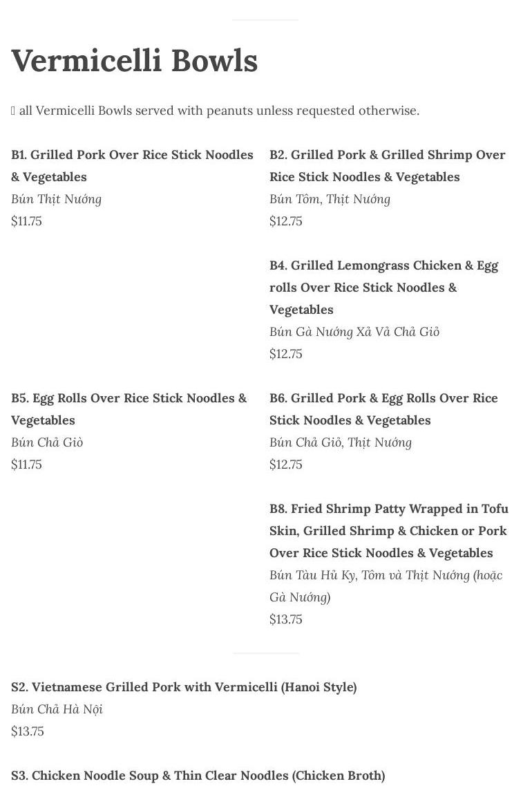532x786 pixels.
Task: Choose B6 Grilled Pork & Egg Rolls item
Action: click(383, 409)
